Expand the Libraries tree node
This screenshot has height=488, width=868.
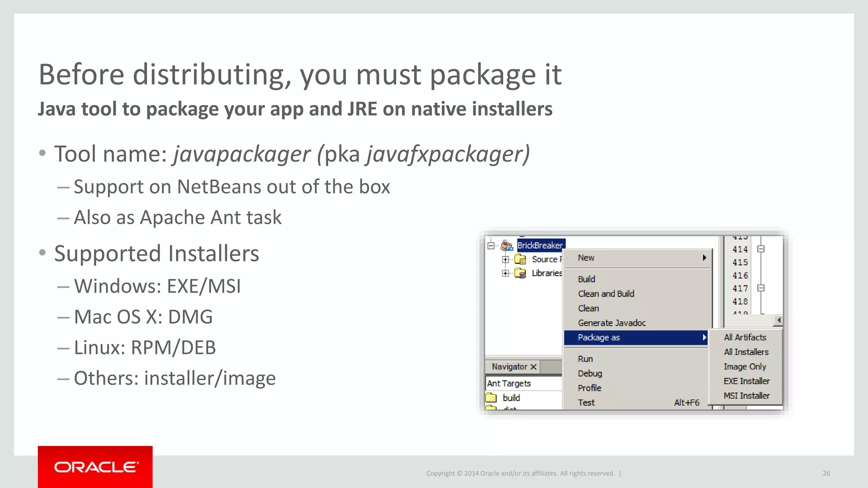pos(505,273)
